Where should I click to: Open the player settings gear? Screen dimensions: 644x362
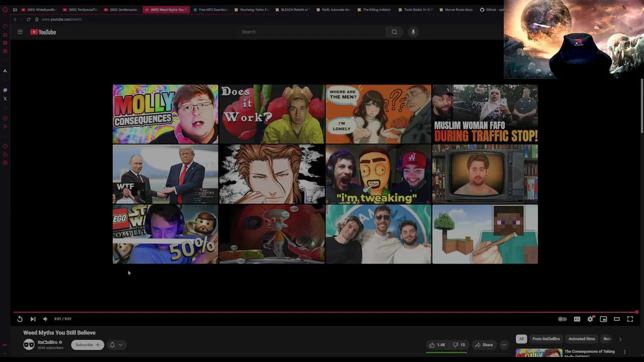click(590, 319)
